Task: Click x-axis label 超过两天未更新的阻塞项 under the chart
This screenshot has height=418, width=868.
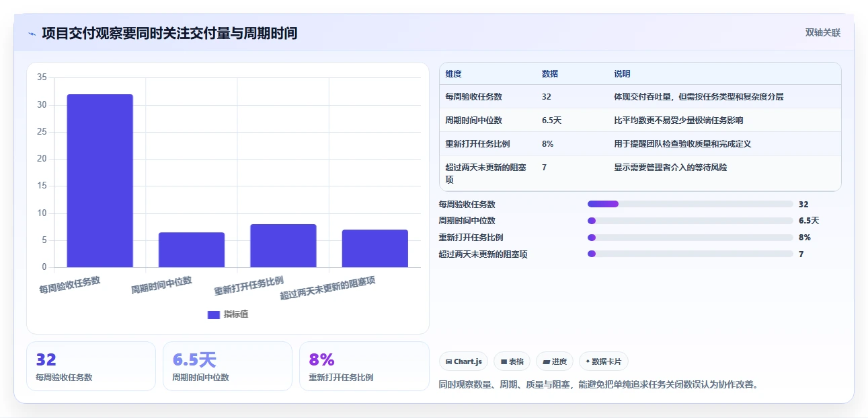Action: coord(328,288)
